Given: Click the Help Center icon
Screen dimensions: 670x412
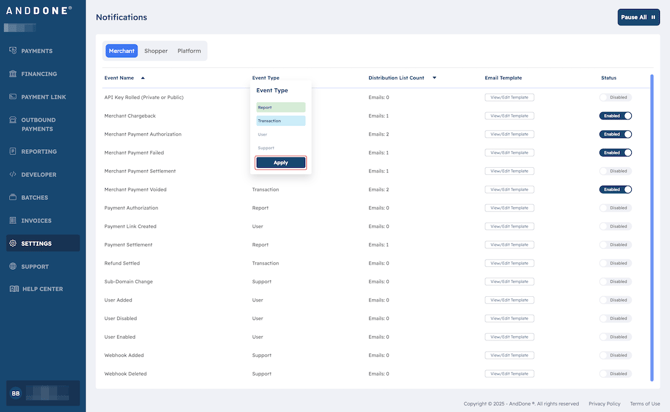Looking at the screenshot, I should pyautogui.click(x=14, y=289).
